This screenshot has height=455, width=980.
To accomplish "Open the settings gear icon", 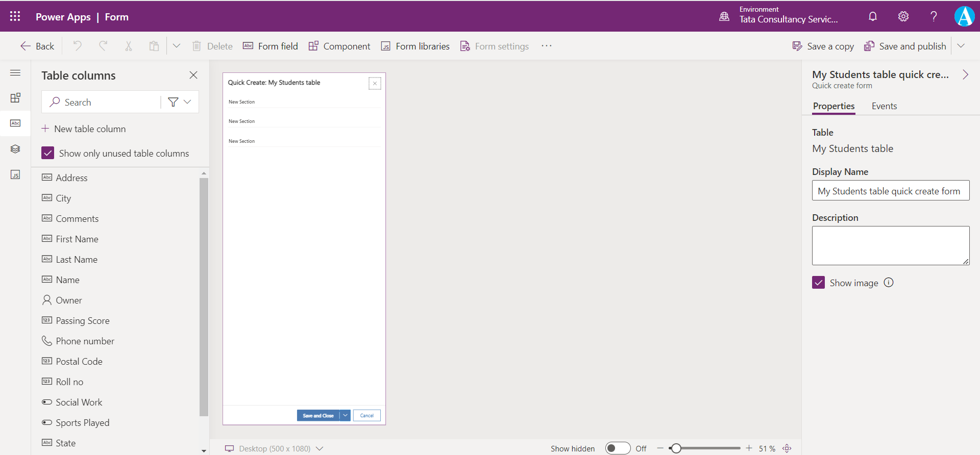I will [903, 16].
